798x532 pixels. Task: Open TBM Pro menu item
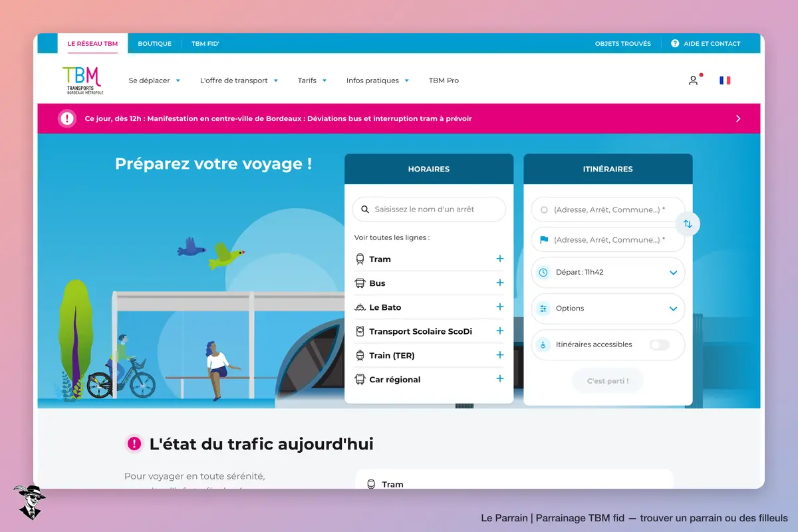click(444, 80)
